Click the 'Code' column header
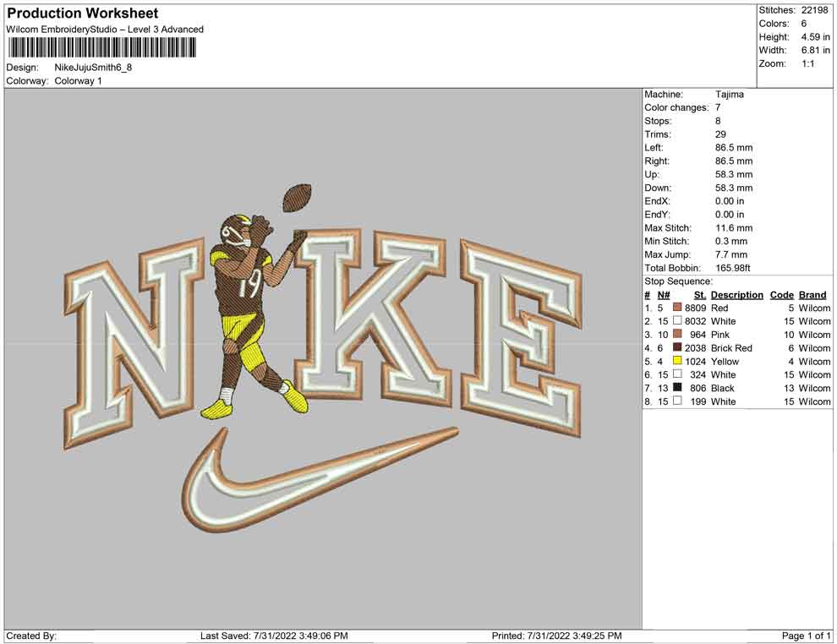The width and height of the screenshot is (837, 644). 781,294
